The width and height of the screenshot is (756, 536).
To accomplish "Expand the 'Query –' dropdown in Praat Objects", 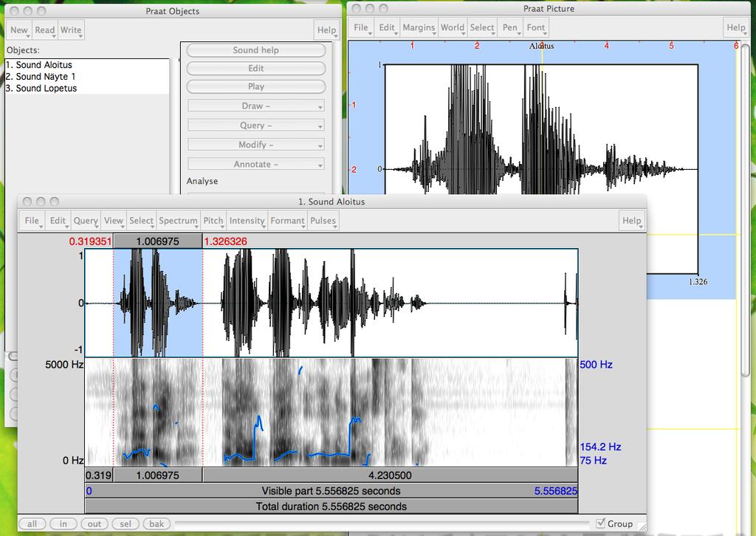I will pos(256,126).
